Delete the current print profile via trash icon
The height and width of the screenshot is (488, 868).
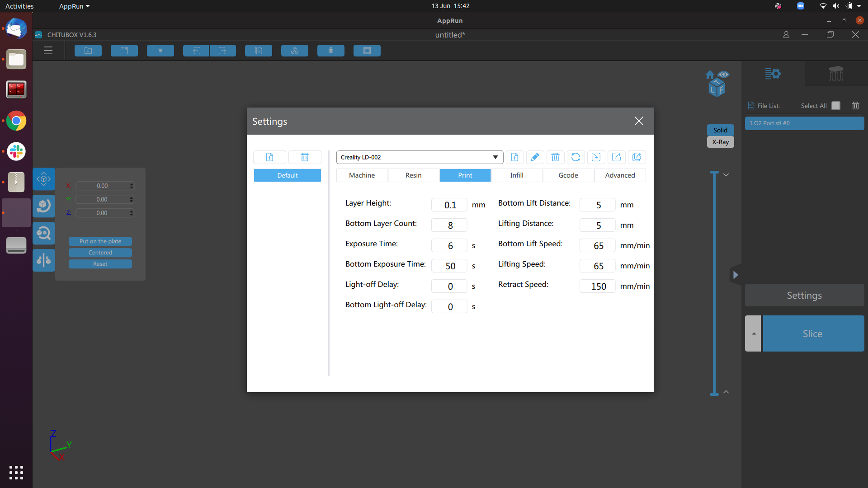coord(555,157)
